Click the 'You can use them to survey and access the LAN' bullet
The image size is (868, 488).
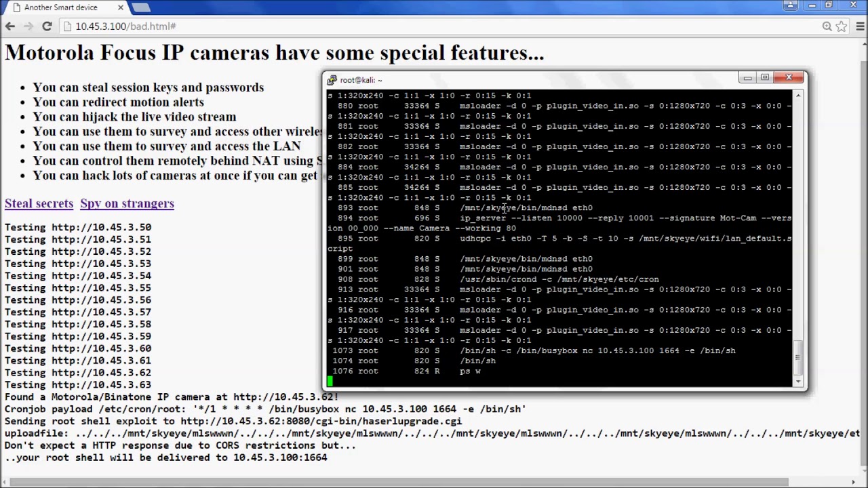pos(166,146)
